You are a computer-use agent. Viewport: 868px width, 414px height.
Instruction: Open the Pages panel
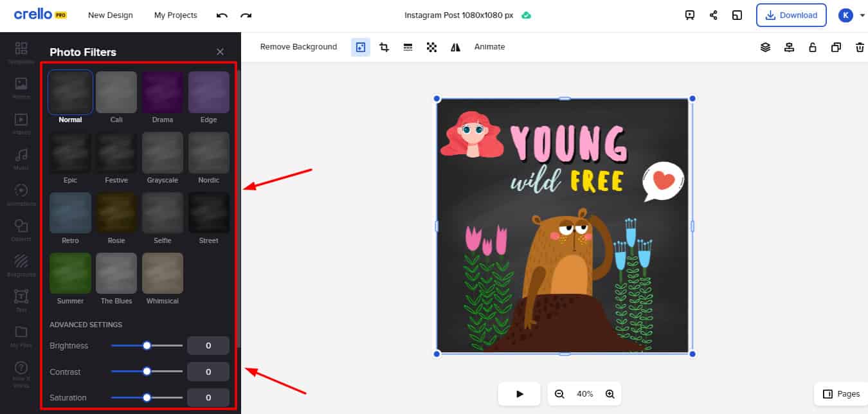click(841, 394)
